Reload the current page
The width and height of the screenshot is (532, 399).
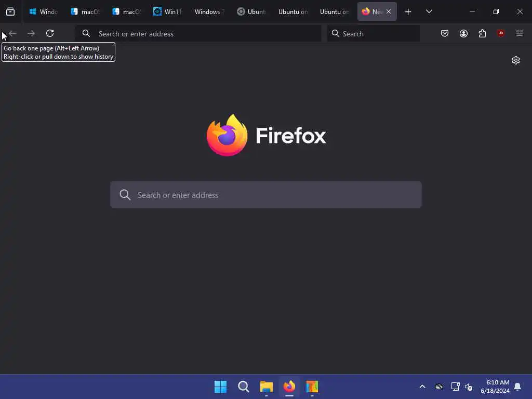pos(50,33)
